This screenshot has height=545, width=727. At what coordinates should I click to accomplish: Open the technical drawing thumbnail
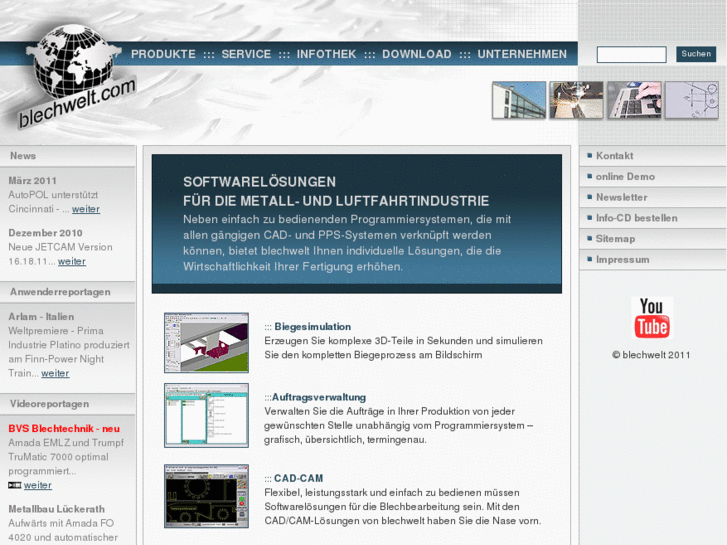(x=692, y=100)
